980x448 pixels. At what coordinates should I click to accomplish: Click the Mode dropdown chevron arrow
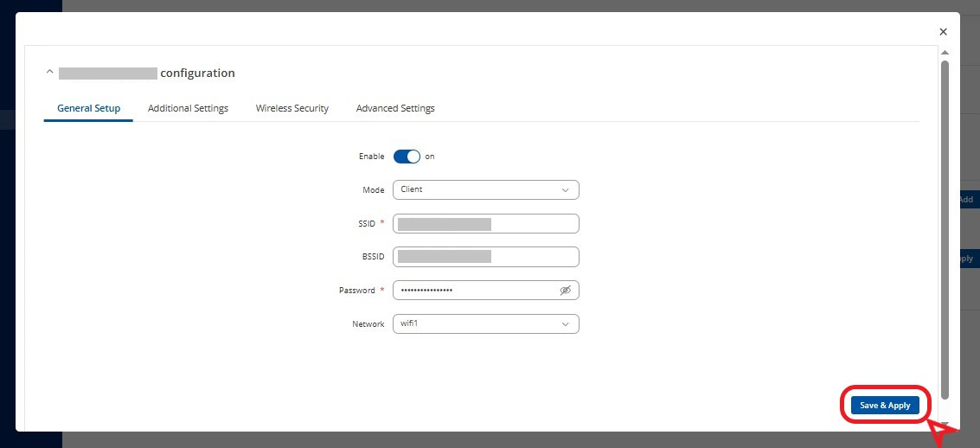click(565, 189)
